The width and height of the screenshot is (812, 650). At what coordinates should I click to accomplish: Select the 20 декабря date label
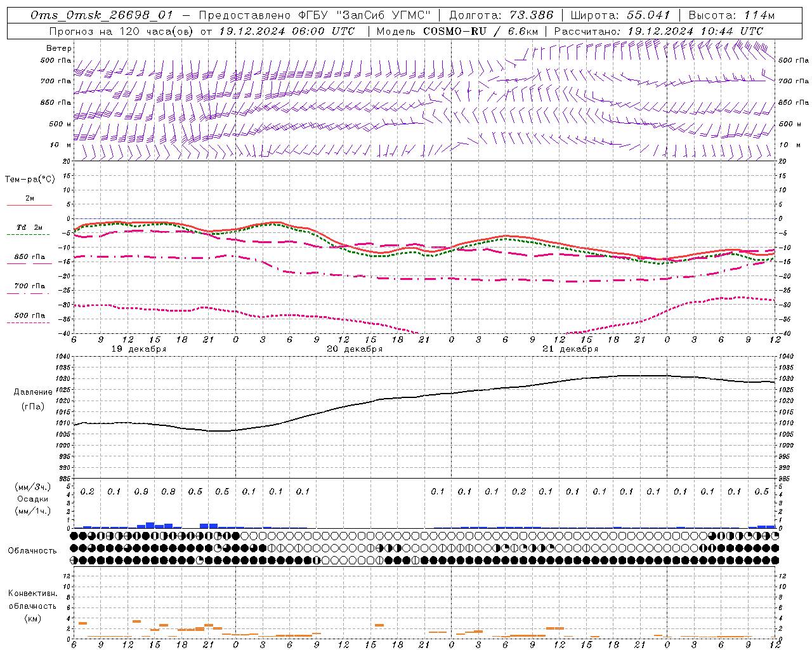[355, 349]
